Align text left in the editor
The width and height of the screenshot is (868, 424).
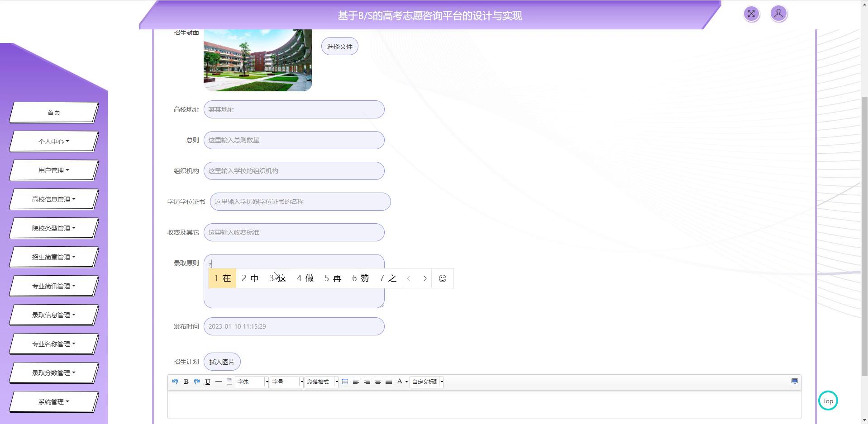(x=356, y=382)
